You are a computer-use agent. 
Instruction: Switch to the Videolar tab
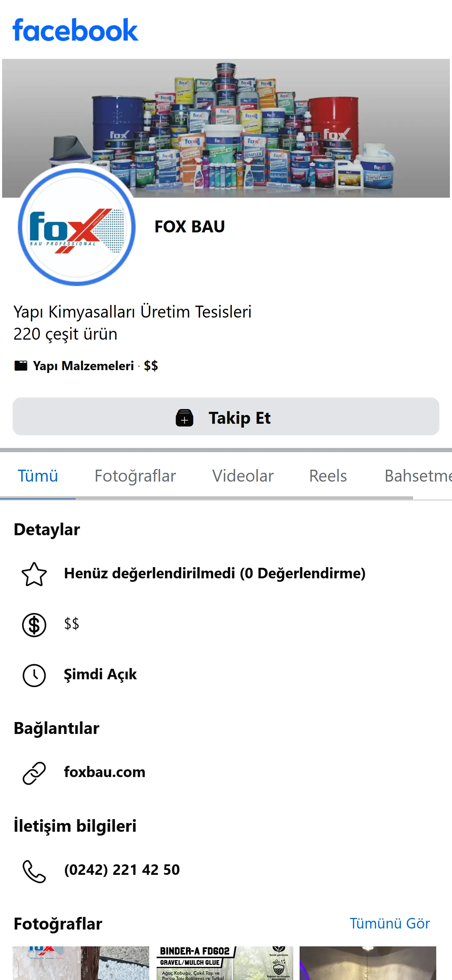click(243, 476)
